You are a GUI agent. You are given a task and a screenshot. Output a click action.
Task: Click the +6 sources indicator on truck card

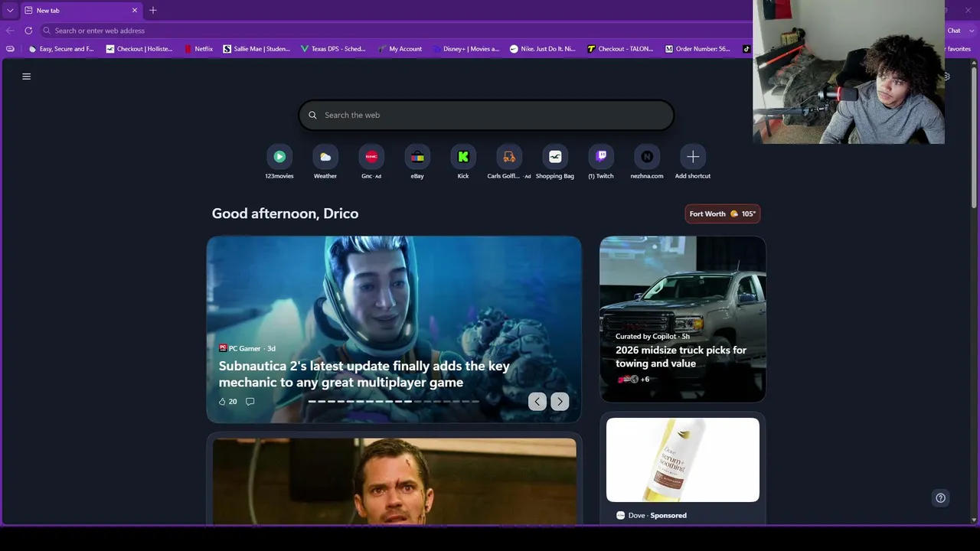(645, 380)
